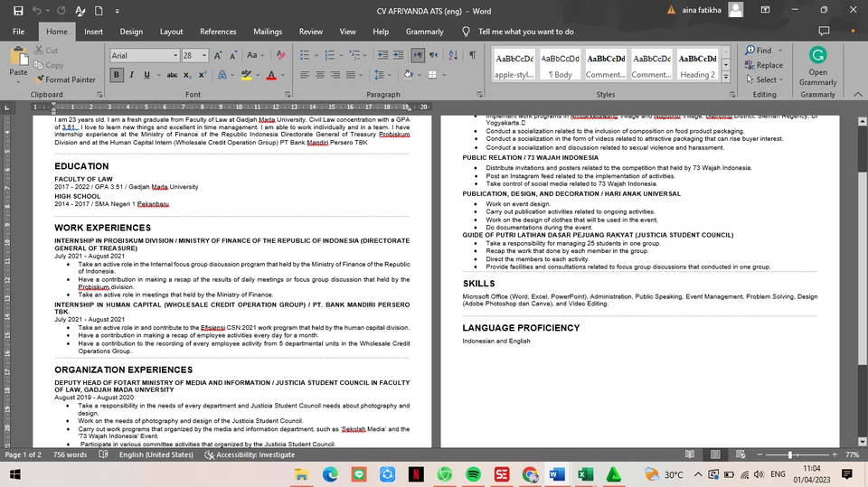Click the Paste clipboard icon
Viewport: 868px width, 487px height.
[x=18, y=56]
